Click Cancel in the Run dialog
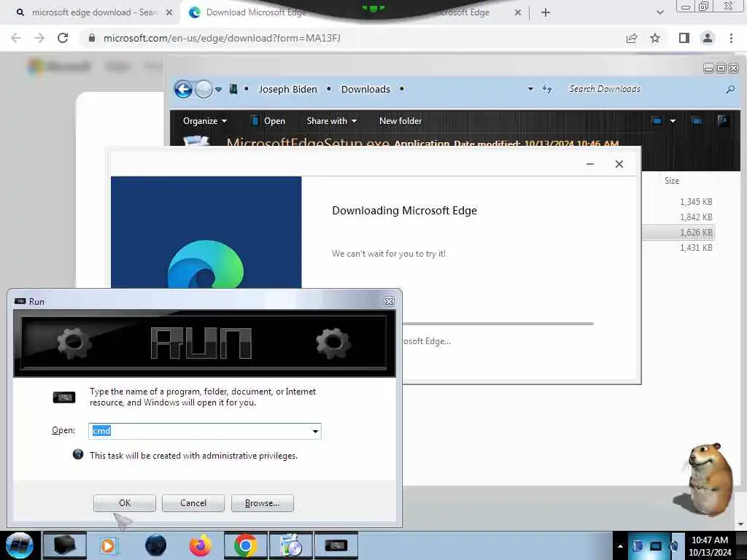Viewport: 747px width, 560px height. coord(193,503)
